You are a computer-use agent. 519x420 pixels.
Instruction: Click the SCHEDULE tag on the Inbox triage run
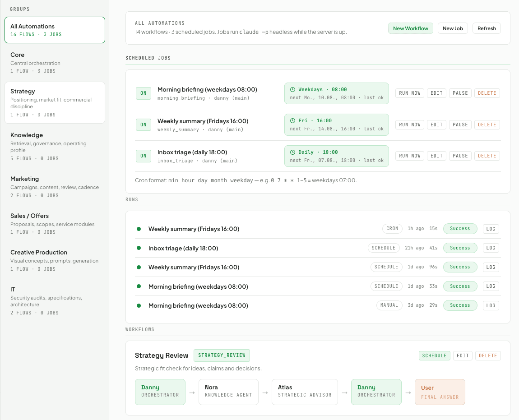[384, 248]
